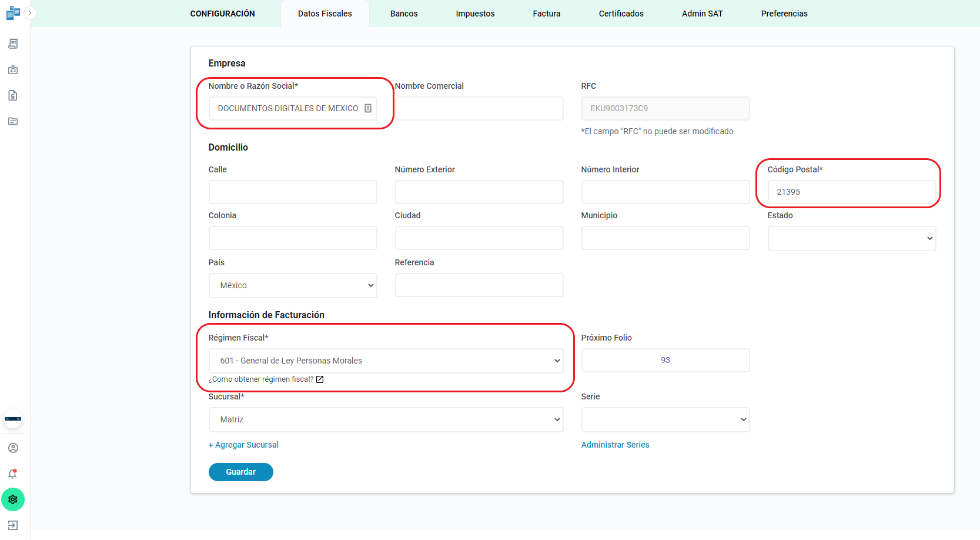This screenshot has height=540, width=980.
Task: Expand the sidebar with the chevron arrow
Action: 30,13
